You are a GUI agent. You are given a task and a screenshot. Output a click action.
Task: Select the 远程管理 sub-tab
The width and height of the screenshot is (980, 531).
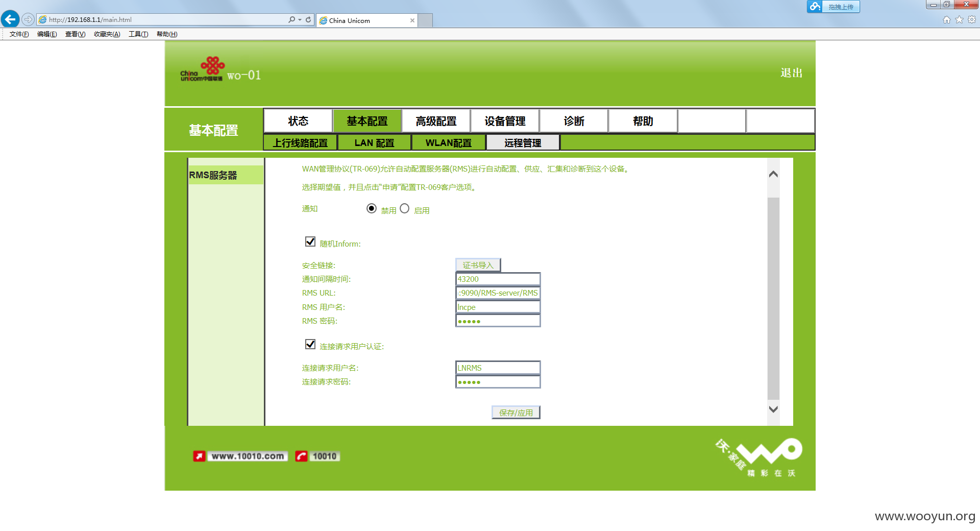point(523,143)
